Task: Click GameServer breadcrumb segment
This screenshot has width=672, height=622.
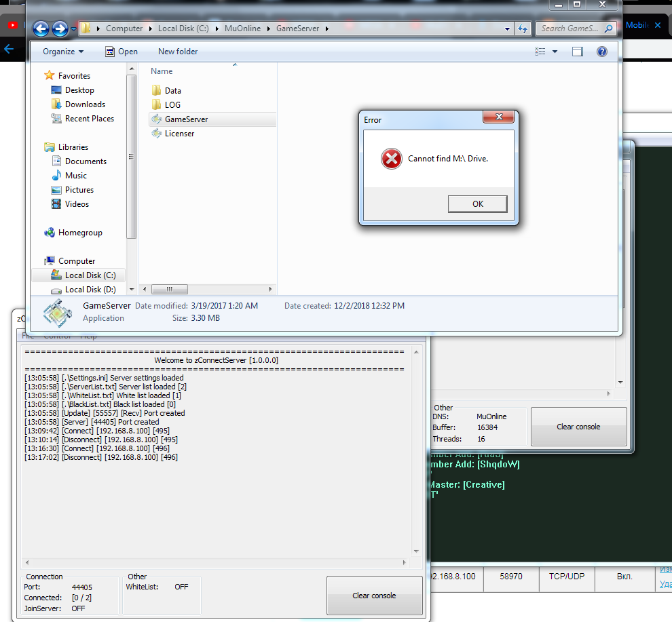Action: click(x=297, y=28)
